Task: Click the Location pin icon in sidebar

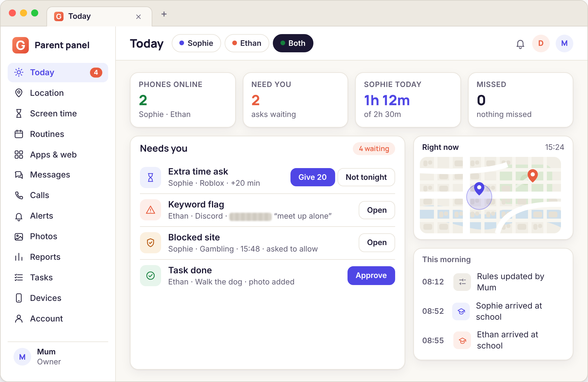Action: [19, 93]
